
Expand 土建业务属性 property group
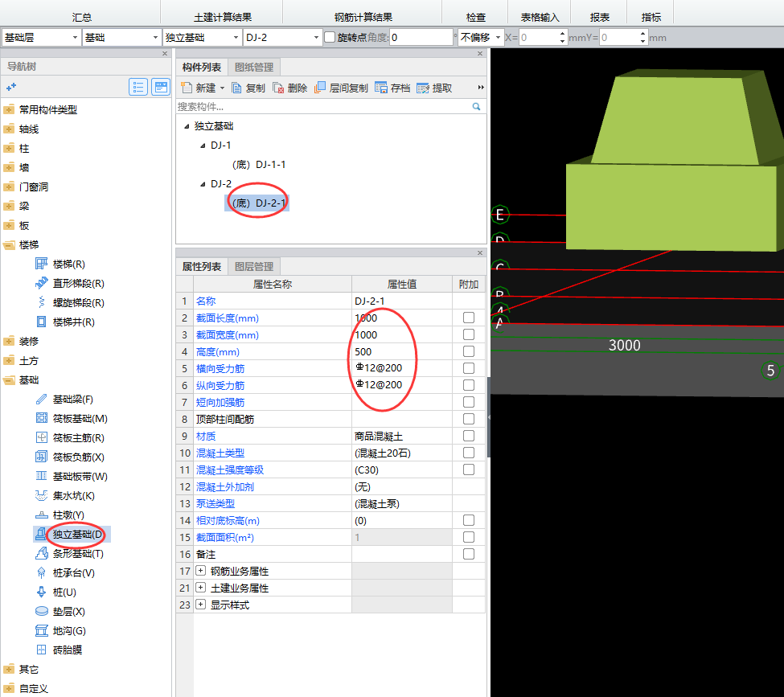[x=200, y=588]
